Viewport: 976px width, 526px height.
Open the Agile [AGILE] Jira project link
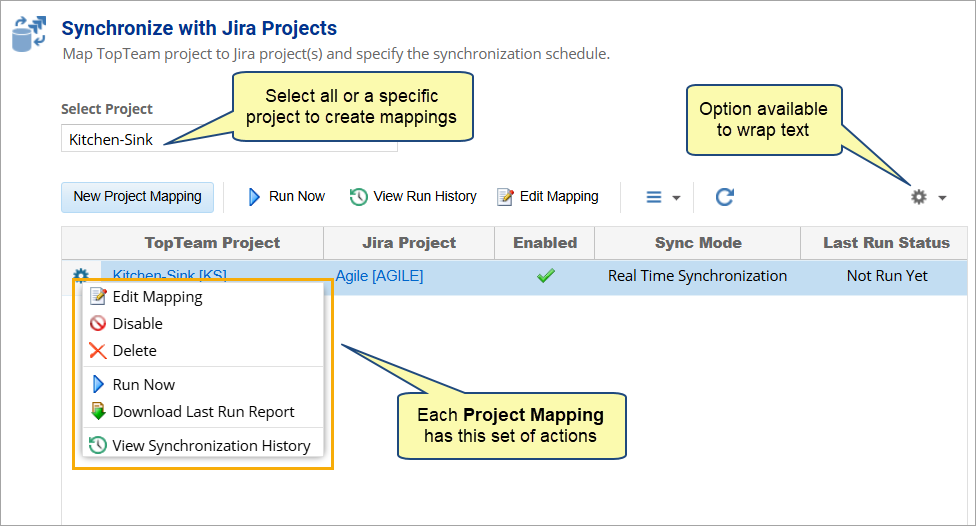[379, 276]
